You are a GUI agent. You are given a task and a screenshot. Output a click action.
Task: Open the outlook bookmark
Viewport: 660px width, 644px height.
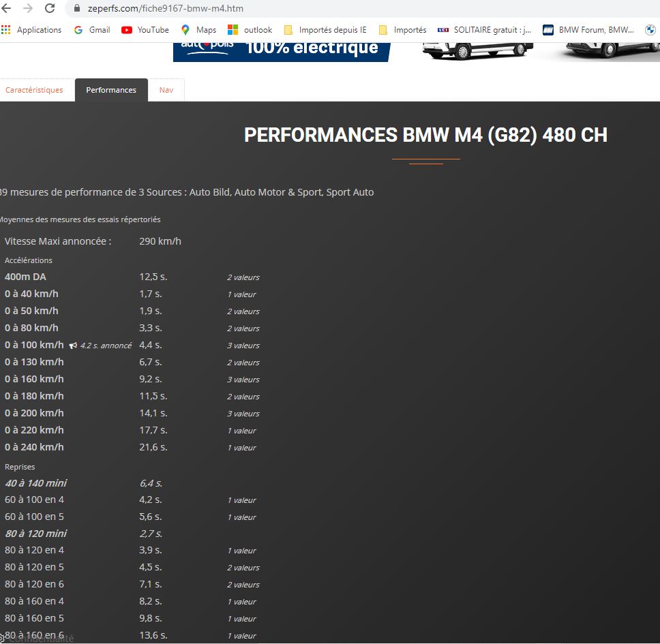pos(250,30)
